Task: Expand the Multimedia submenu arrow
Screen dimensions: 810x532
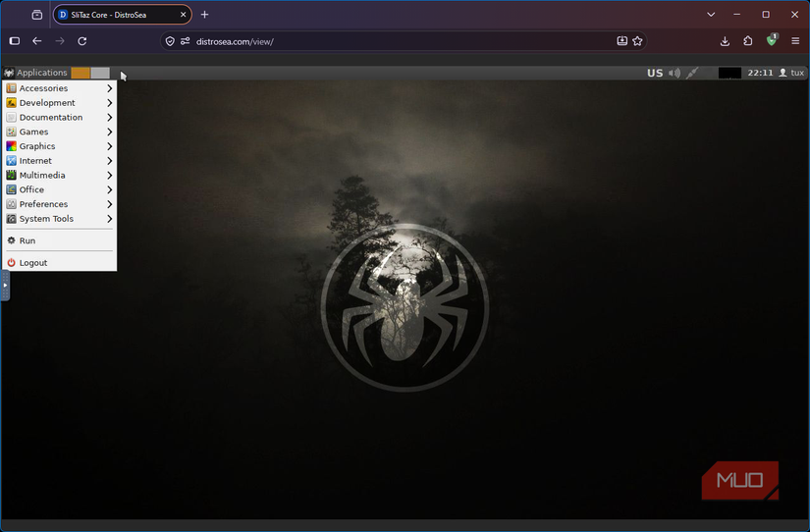Action: coord(110,175)
